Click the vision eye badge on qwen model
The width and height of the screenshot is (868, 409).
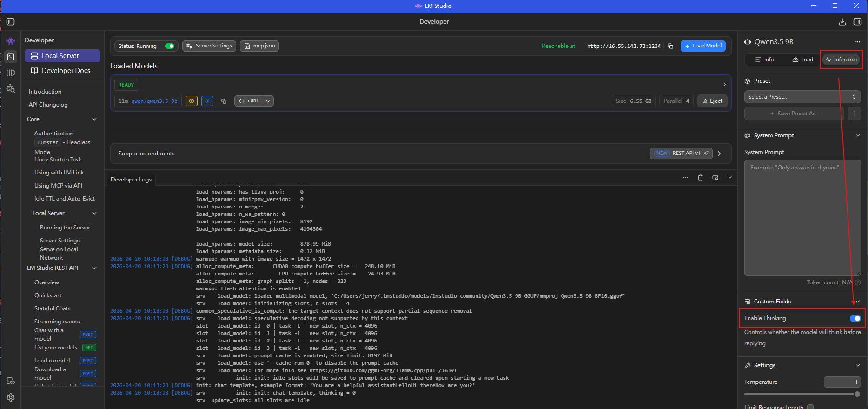pos(192,101)
